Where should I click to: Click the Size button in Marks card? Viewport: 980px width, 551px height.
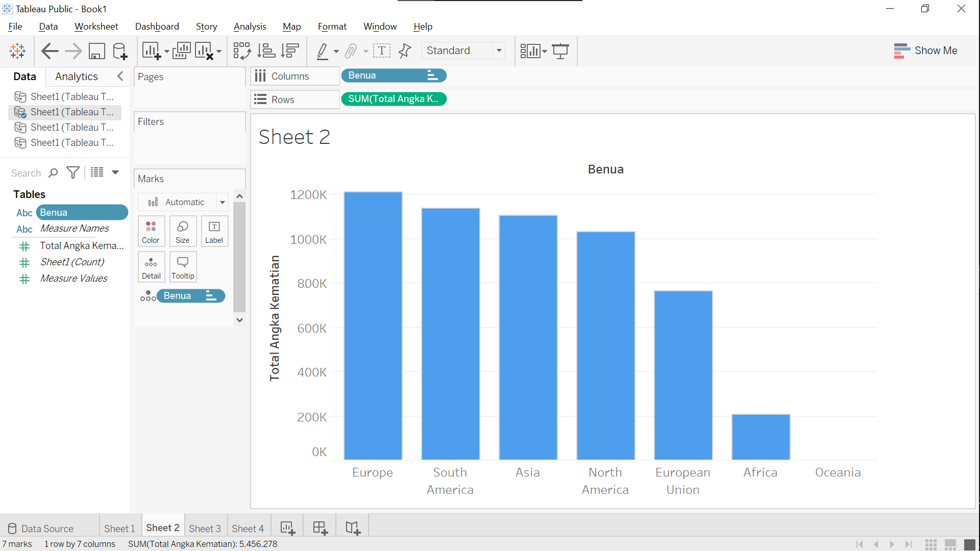click(x=183, y=231)
